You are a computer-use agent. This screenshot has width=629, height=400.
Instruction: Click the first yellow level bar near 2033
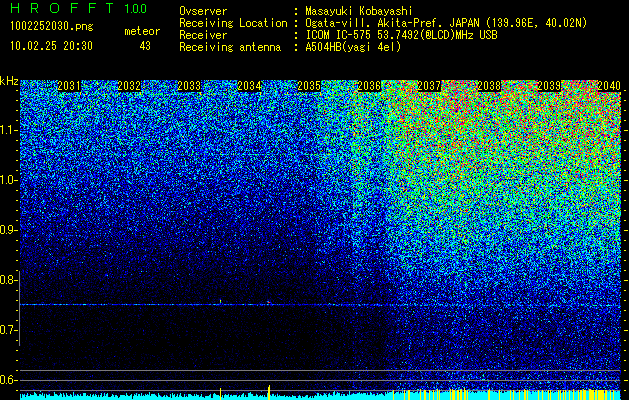click(x=220, y=393)
